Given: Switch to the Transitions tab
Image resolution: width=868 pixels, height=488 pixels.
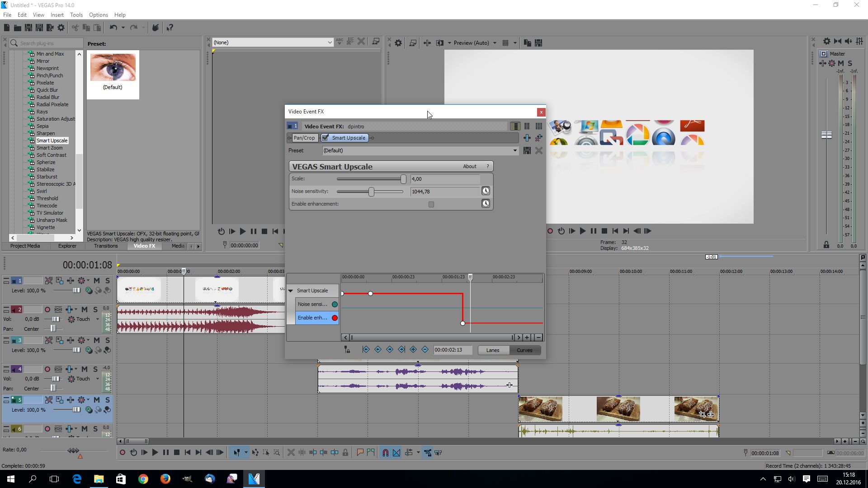Looking at the screenshot, I should coord(106,246).
